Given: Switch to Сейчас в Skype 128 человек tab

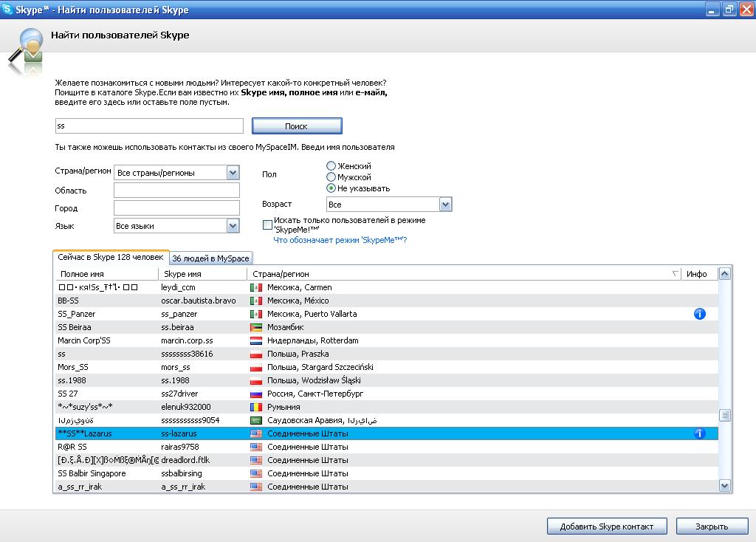Looking at the screenshot, I should point(111,258).
